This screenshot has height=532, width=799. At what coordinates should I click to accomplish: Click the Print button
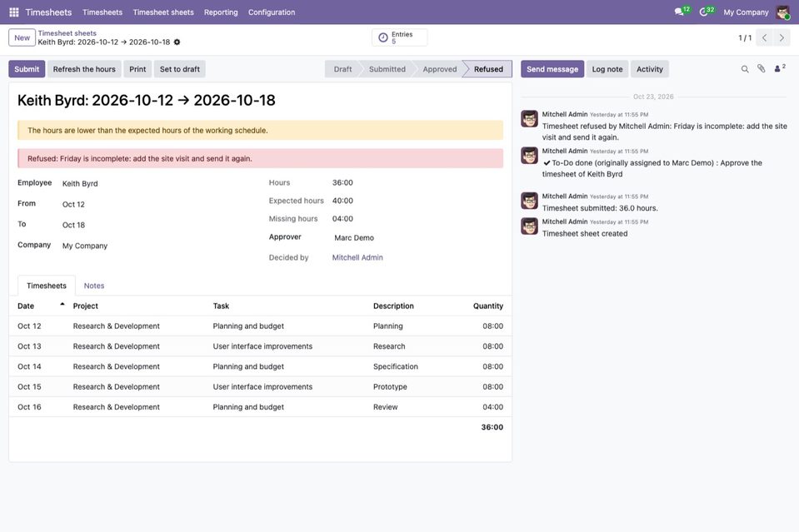(x=137, y=69)
